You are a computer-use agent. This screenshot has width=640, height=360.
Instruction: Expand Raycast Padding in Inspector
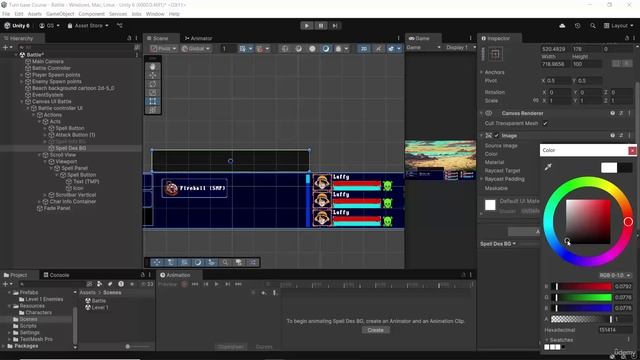pyautogui.click(x=482, y=179)
